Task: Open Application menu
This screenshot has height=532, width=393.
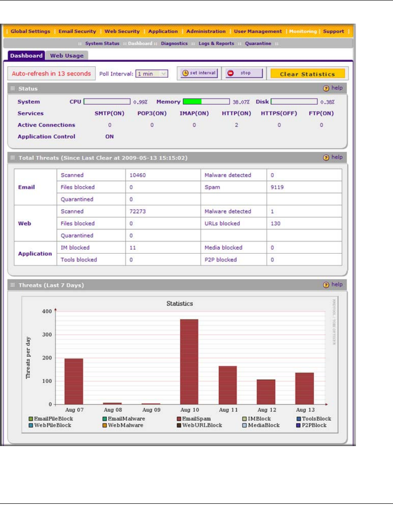Action: (x=163, y=31)
